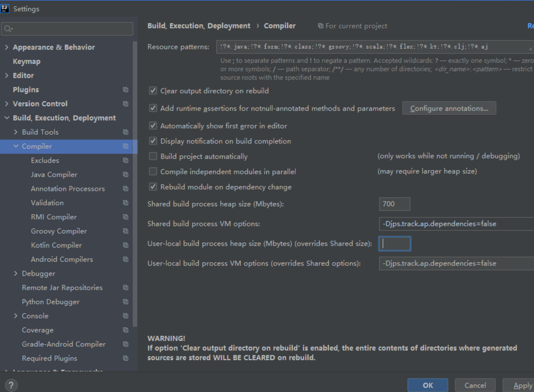Select Annotation Processors settings
The height and width of the screenshot is (392, 534).
[x=68, y=188]
